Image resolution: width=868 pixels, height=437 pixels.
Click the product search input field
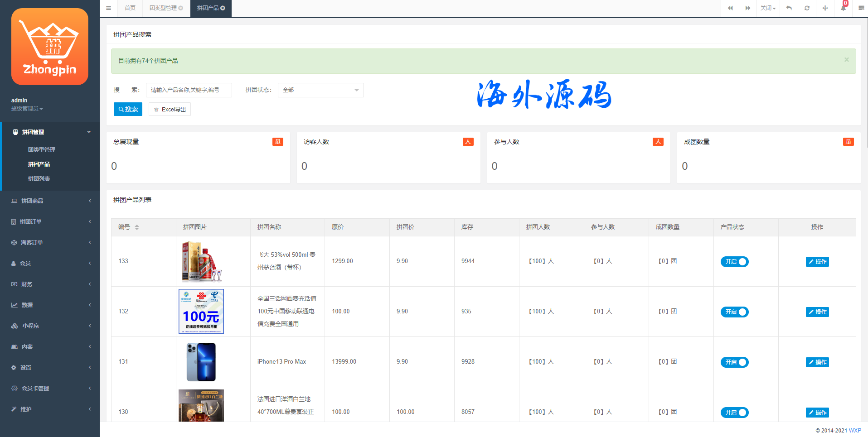(189, 90)
